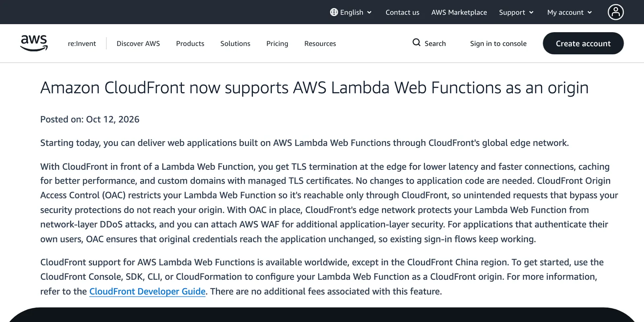644x322 pixels.
Task: Click the AWS logo
Action: pyautogui.click(x=34, y=43)
